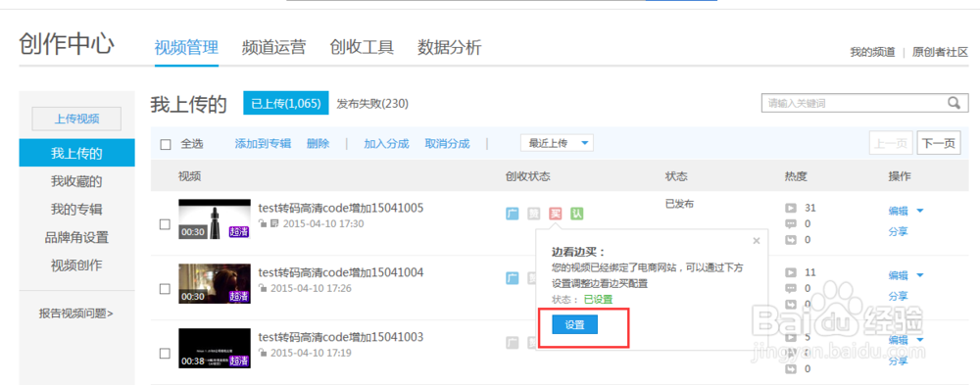
Task: Open 视频创作 in the sidebar
Action: (76, 265)
